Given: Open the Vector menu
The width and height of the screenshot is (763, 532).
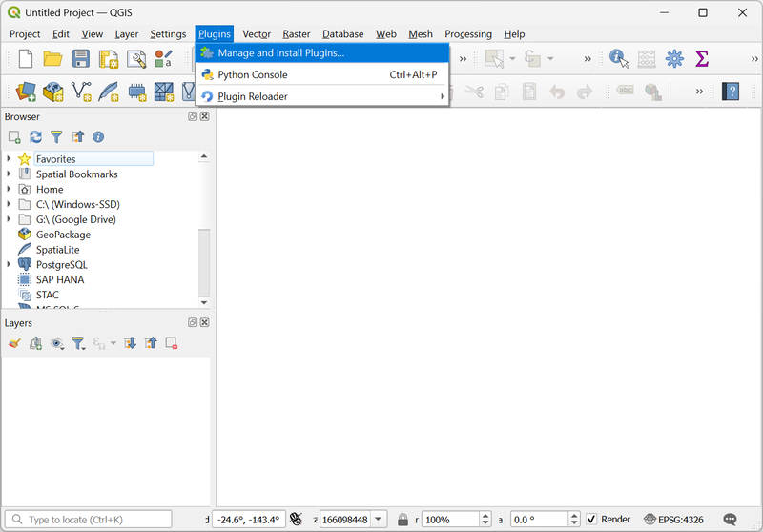Looking at the screenshot, I should 257,34.
